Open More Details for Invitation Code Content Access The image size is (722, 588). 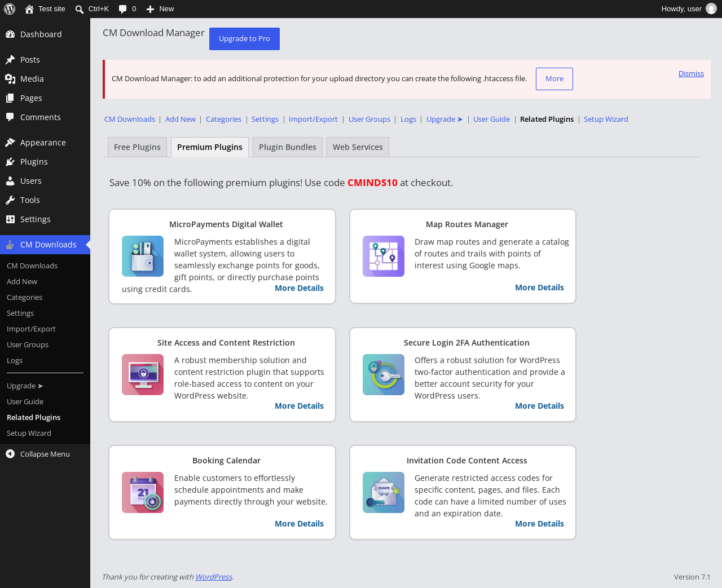click(539, 524)
